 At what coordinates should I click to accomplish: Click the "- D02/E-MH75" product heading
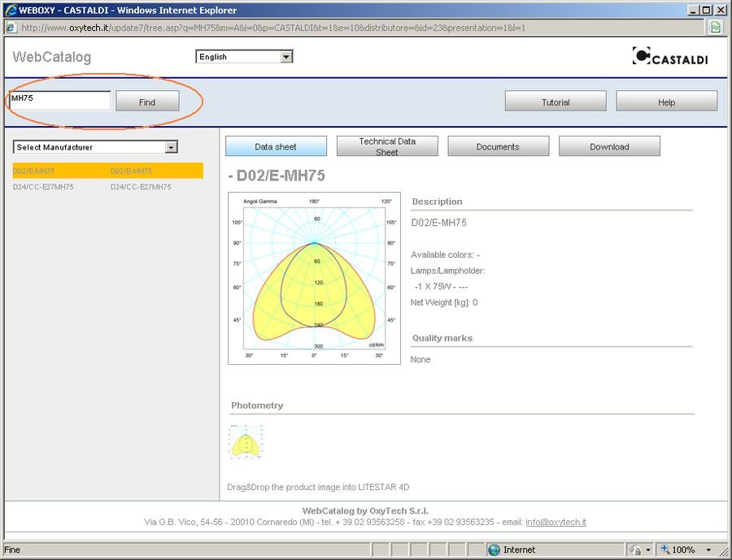click(x=277, y=176)
